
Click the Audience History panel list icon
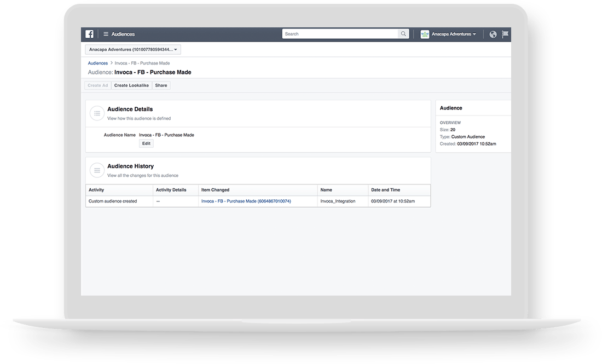click(97, 170)
